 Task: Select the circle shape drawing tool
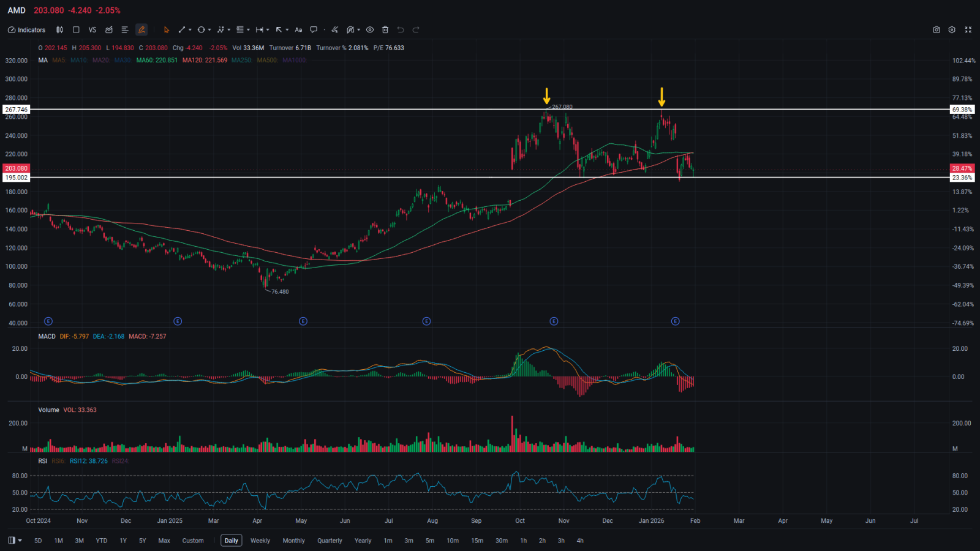click(201, 29)
